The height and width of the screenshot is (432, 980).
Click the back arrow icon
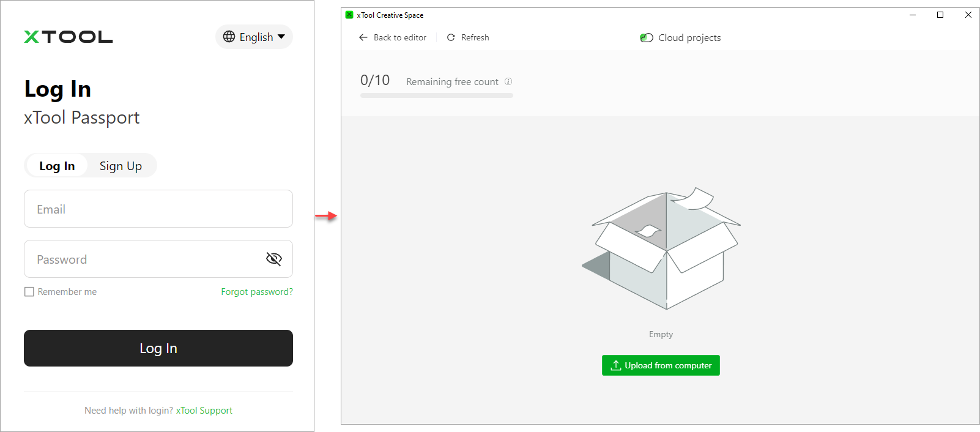tap(363, 37)
